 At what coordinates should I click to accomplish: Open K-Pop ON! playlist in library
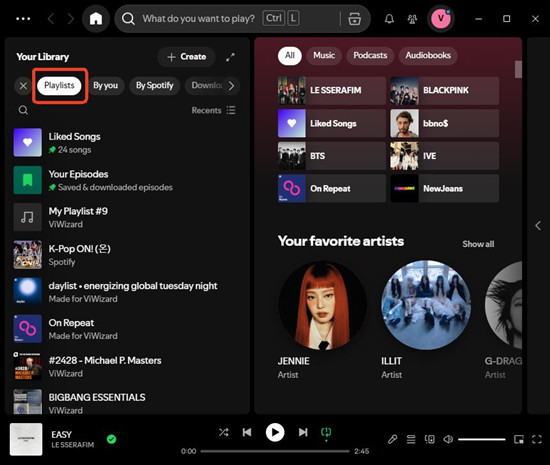point(127,255)
